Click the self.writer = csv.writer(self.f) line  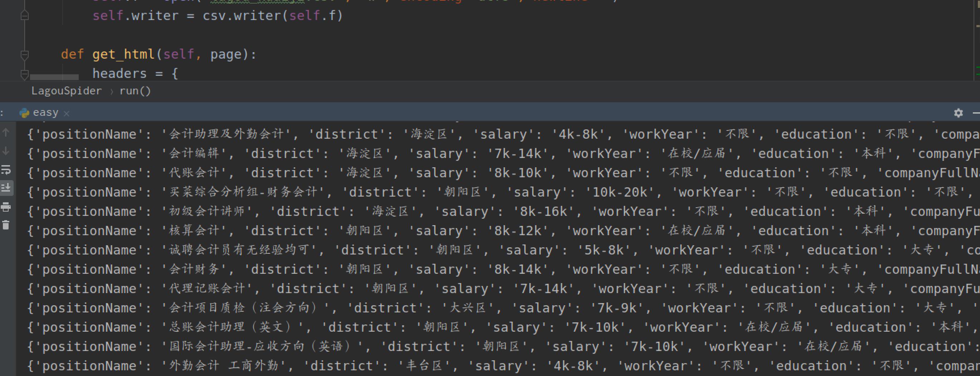click(x=218, y=16)
